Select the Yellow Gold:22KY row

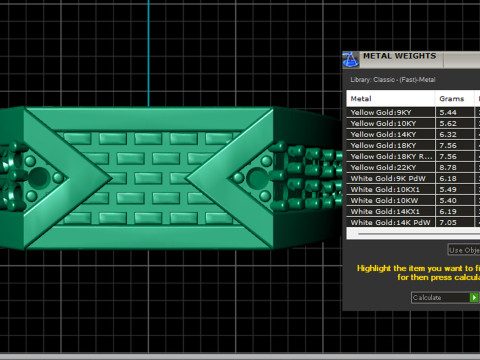click(x=413, y=167)
